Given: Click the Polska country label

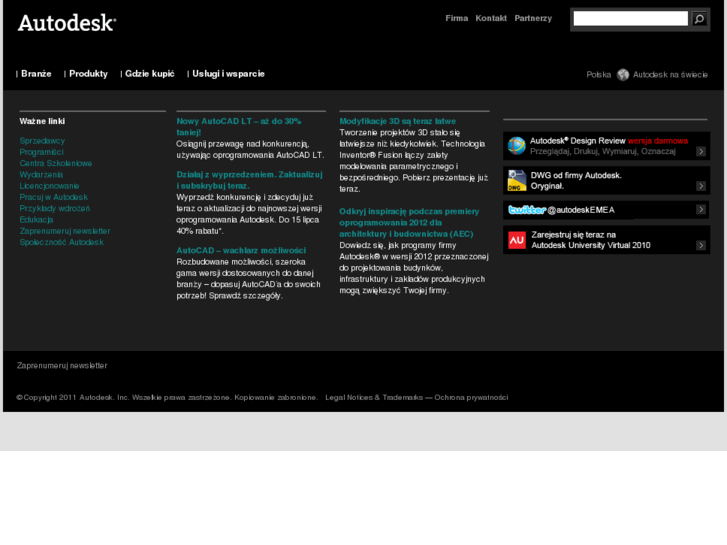Looking at the screenshot, I should pyautogui.click(x=599, y=75).
